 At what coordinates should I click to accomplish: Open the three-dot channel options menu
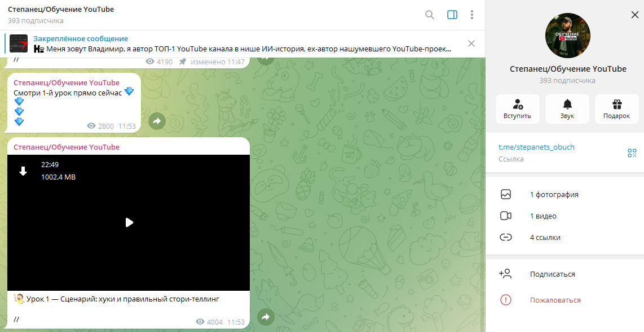[x=472, y=15]
